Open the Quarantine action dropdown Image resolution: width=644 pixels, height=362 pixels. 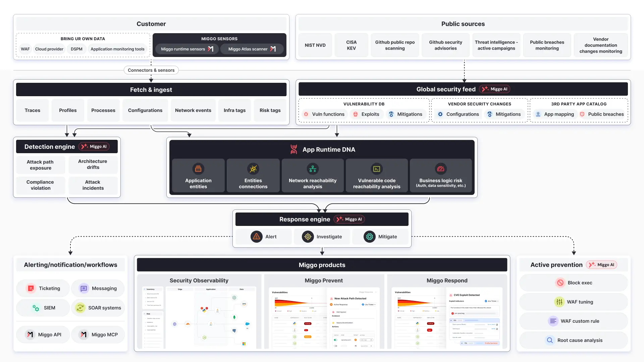371,346
